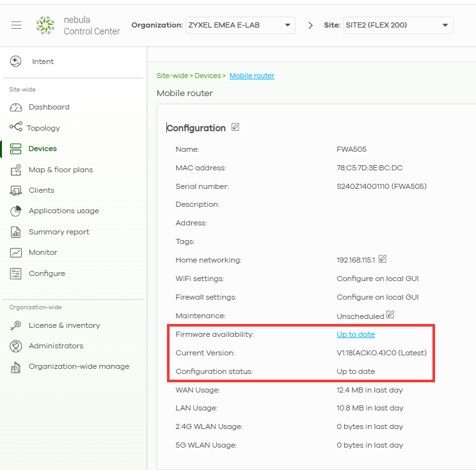476x470 pixels.
Task: Open Topology from the sidebar
Action: click(43, 128)
